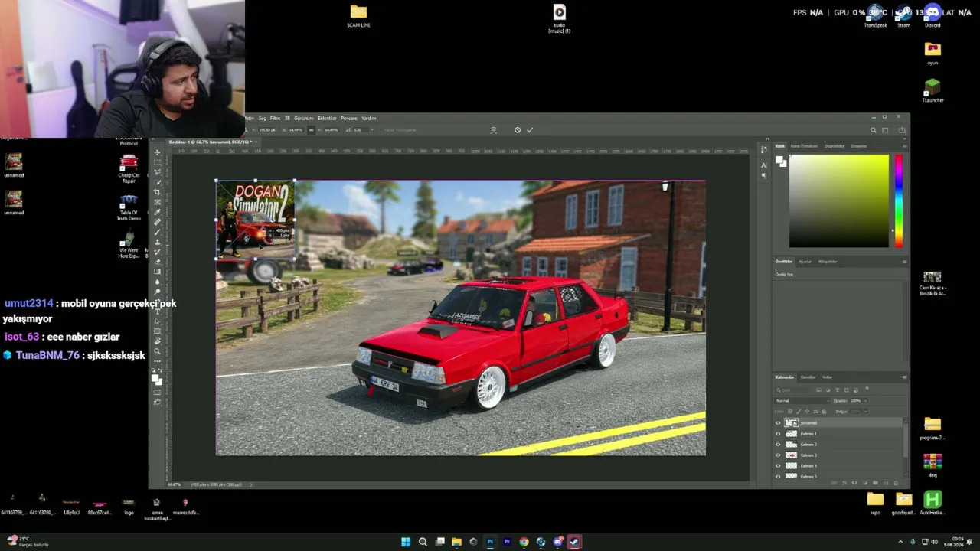This screenshot has width=980, height=551.
Task: Open Google Chrome from the taskbar
Action: [524, 542]
